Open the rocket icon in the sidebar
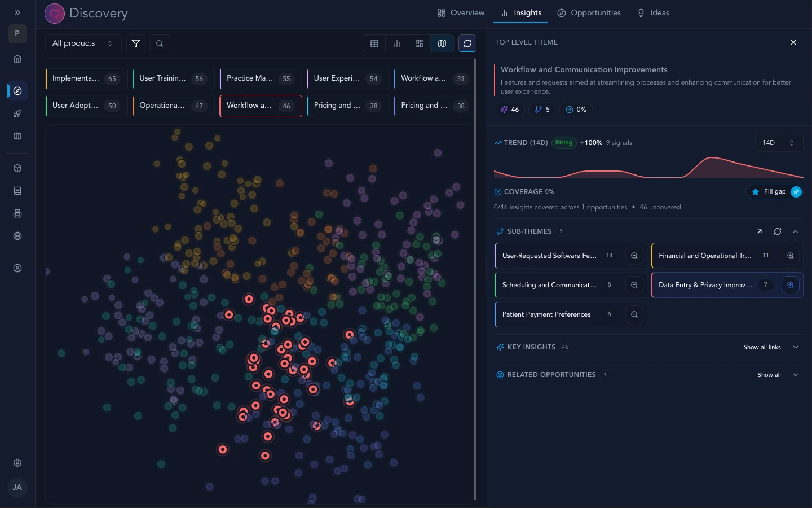Viewport: 812px width, 508px height. 17,113
